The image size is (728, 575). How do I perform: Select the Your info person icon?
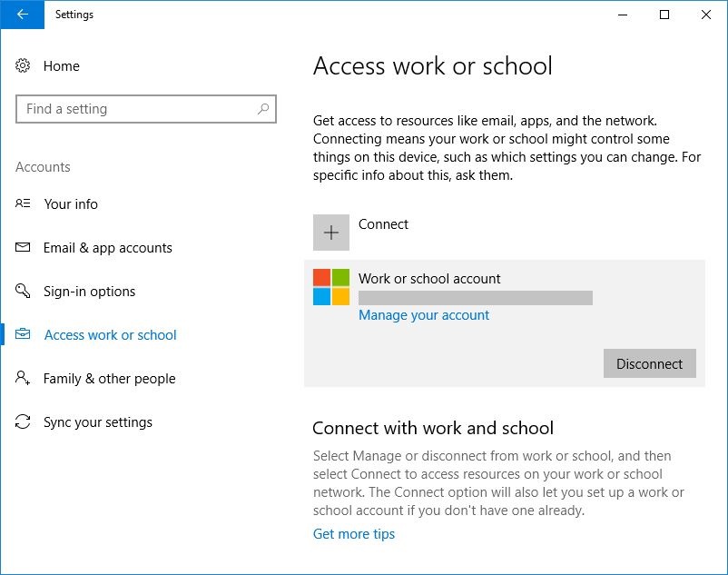pyautogui.click(x=22, y=203)
